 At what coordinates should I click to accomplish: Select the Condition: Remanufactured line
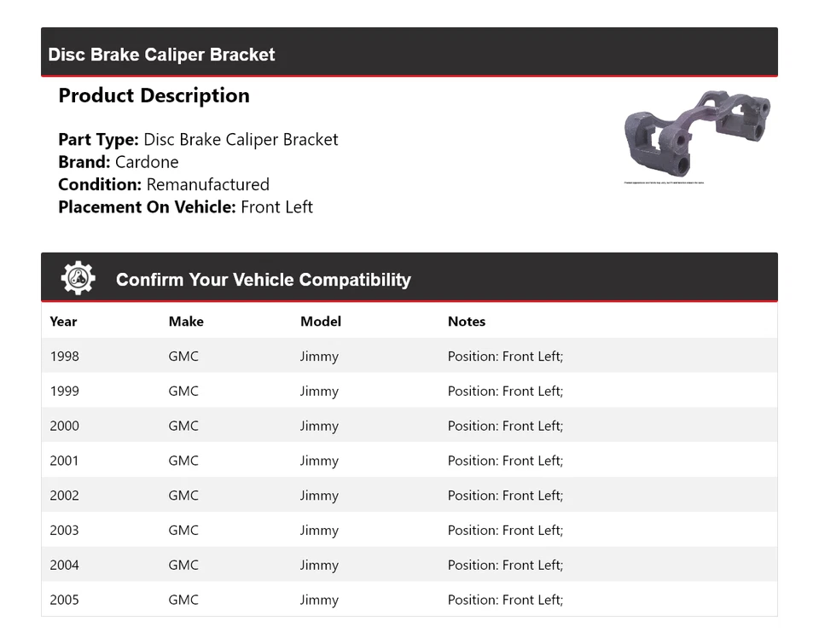(x=164, y=184)
